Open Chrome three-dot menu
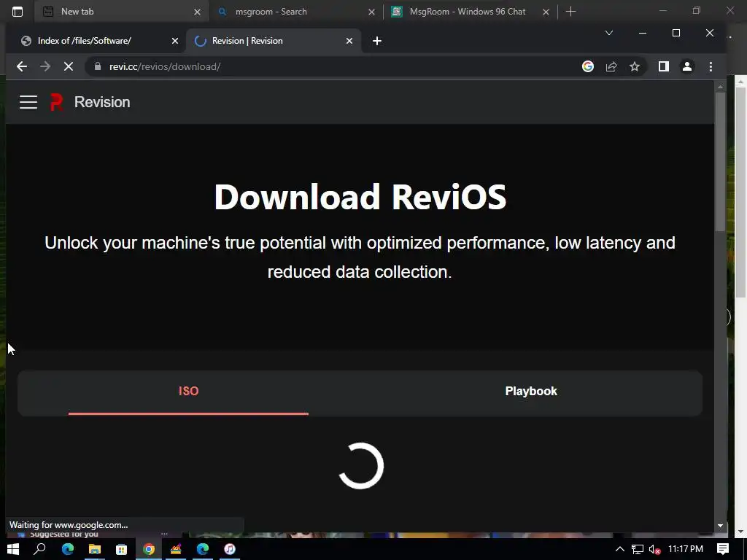The width and height of the screenshot is (747, 560). [x=711, y=66]
